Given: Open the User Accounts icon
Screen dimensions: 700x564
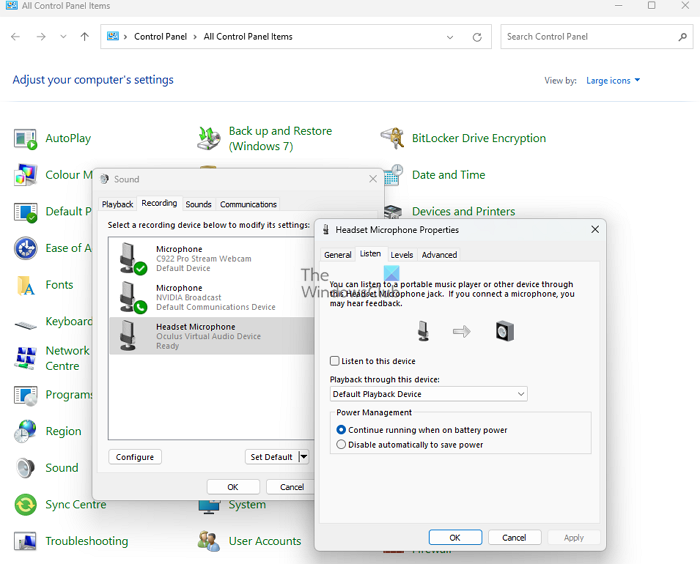Looking at the screenshot, I should coord(209,541).
